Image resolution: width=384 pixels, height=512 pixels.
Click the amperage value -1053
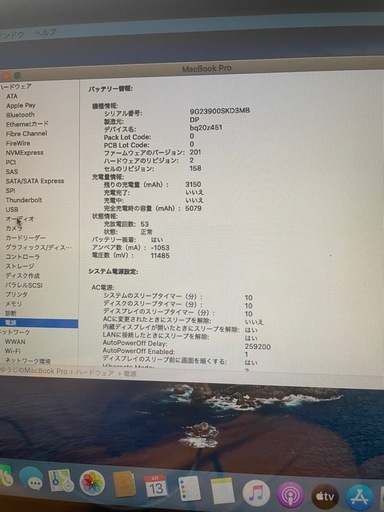[x=160, y=248]
